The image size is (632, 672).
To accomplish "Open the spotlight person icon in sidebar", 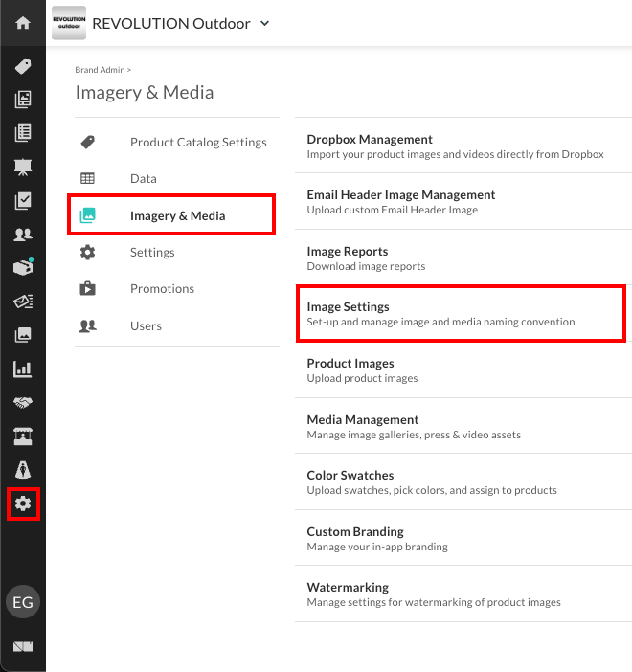I will pos(23,470).
